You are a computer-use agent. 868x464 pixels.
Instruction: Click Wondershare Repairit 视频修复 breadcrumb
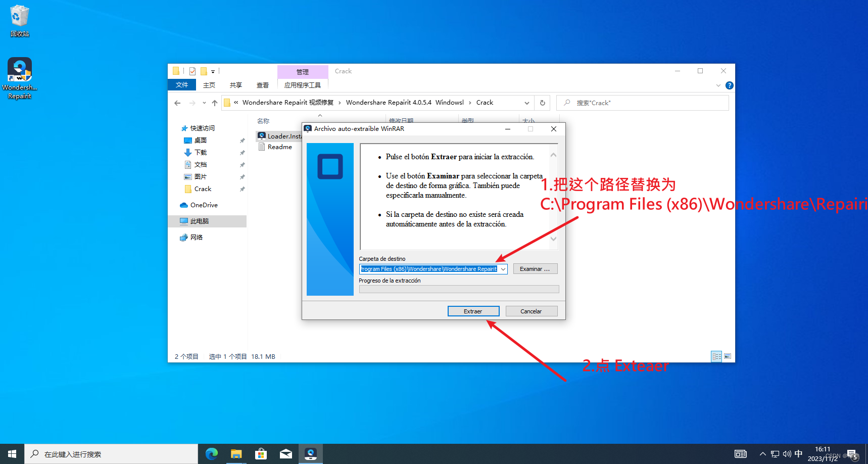(x=288, y=103)
